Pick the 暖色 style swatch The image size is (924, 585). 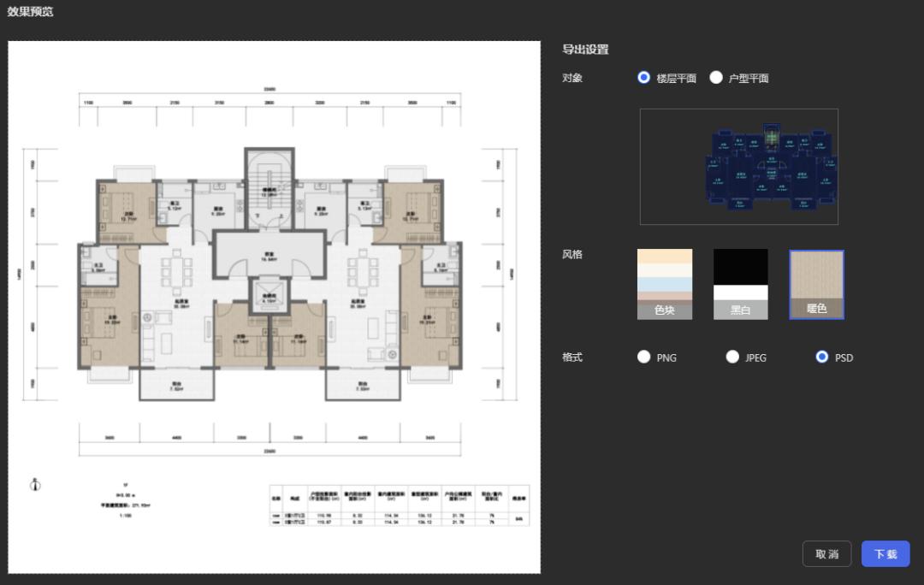tap(817, 285)
